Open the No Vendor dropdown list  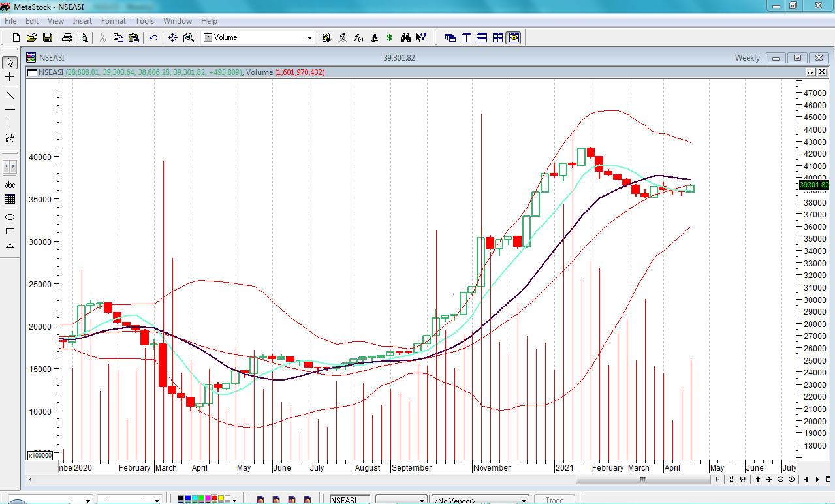click(524, 501)
